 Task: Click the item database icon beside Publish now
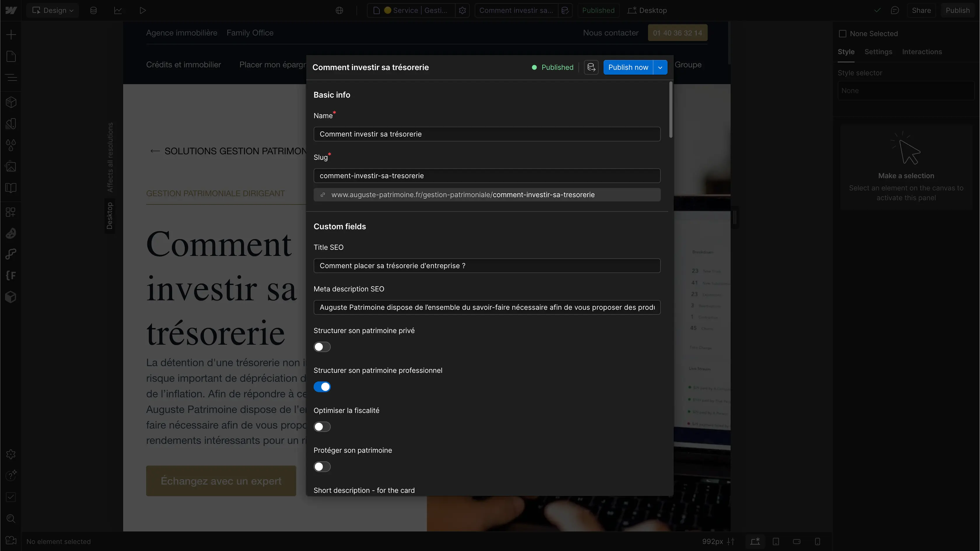click(x=591, y=67)
